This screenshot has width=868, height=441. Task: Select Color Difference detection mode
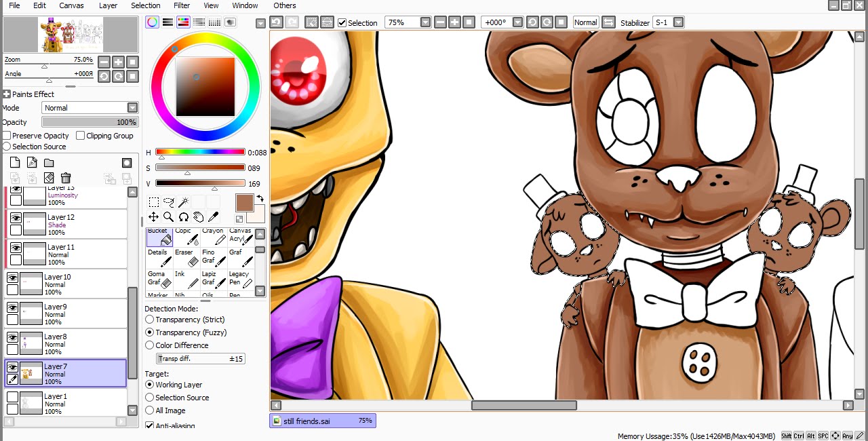pos(150,345)
